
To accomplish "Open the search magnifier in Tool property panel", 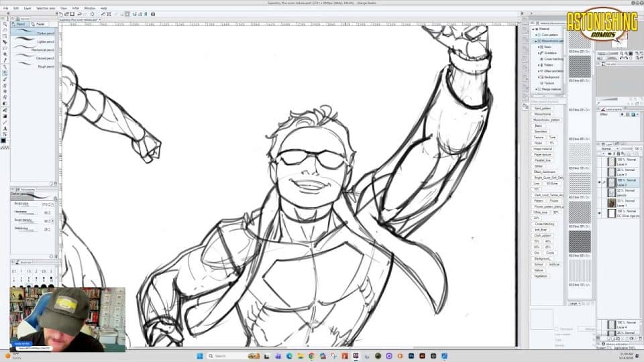I will (55, 198).
